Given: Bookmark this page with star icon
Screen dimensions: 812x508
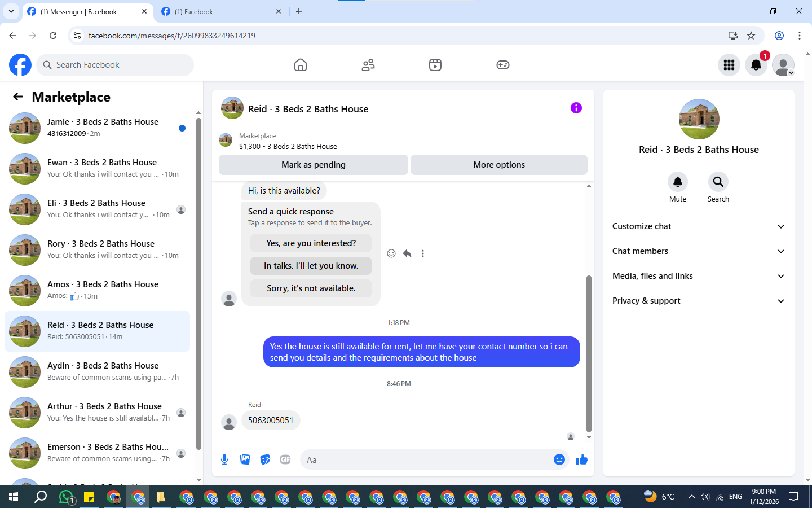Looking at the screenshot, I should (751, 36).
